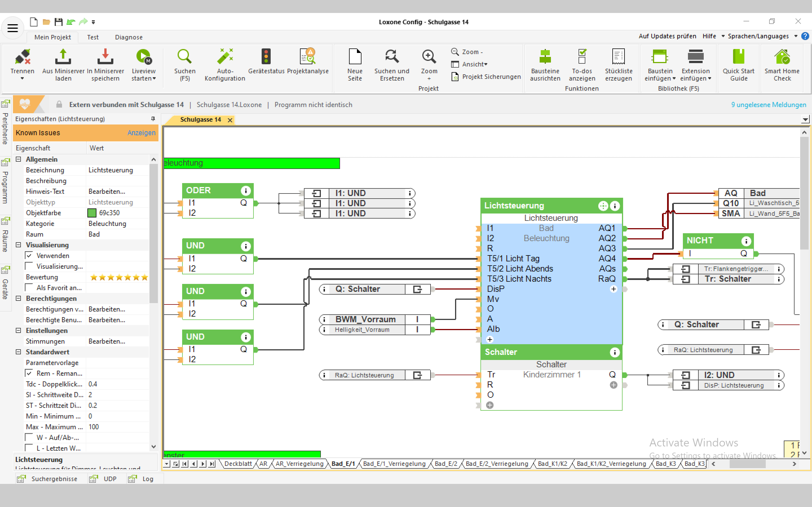Enable the Als Favorit checkbox
Image resolution: width=812 pixels, height=507 pixels.
pos(30,288)
